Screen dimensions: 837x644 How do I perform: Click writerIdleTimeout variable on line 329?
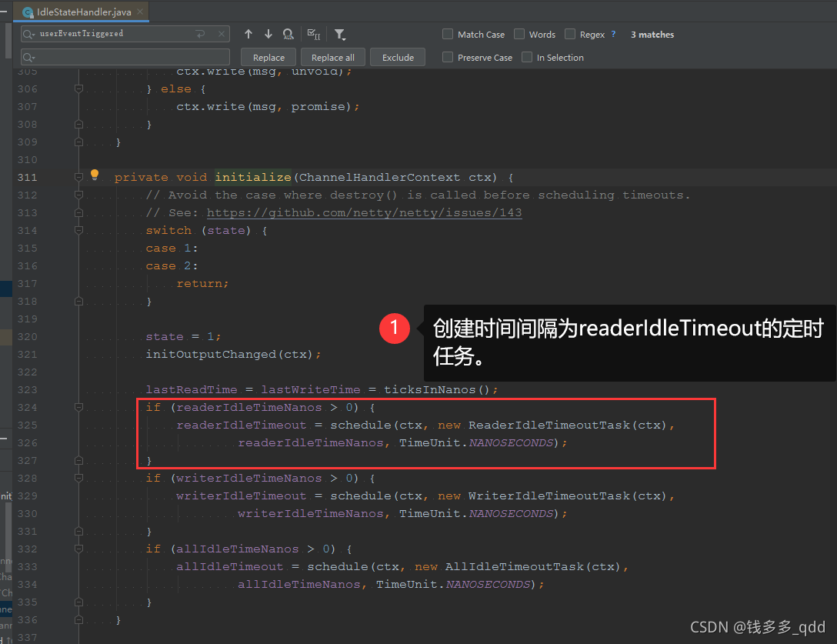(242, 496)
